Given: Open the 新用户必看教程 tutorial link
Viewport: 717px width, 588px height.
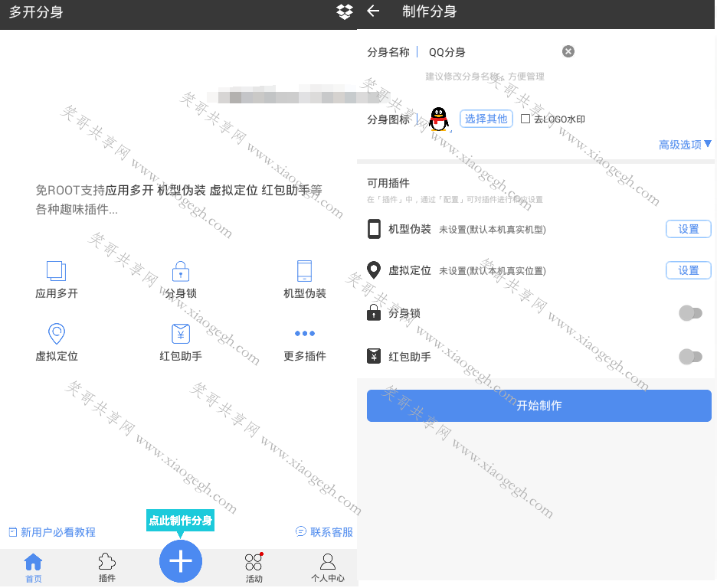Looking at the screenshot, I should pos(52,532).
